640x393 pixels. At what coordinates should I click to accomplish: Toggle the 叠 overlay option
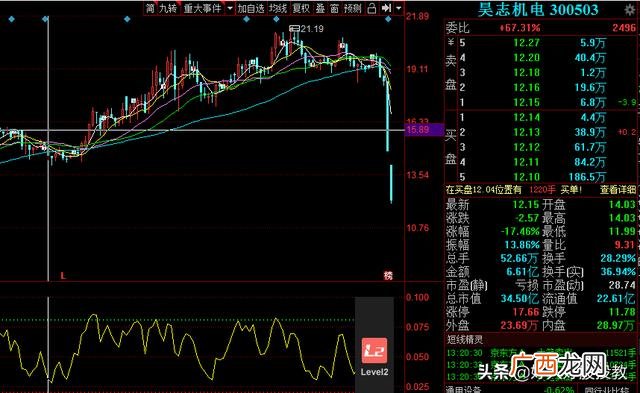320,8
